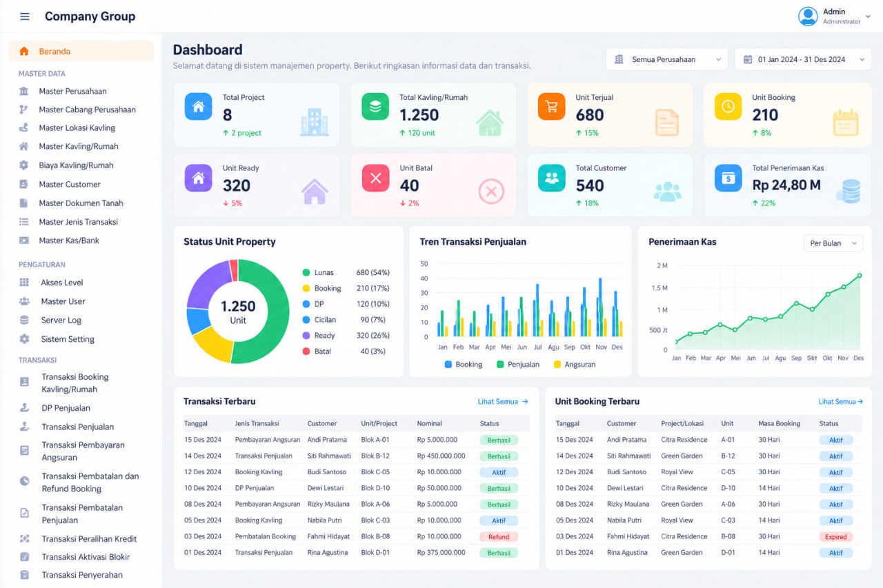Select Master User menu item

(x=63, y=301)
